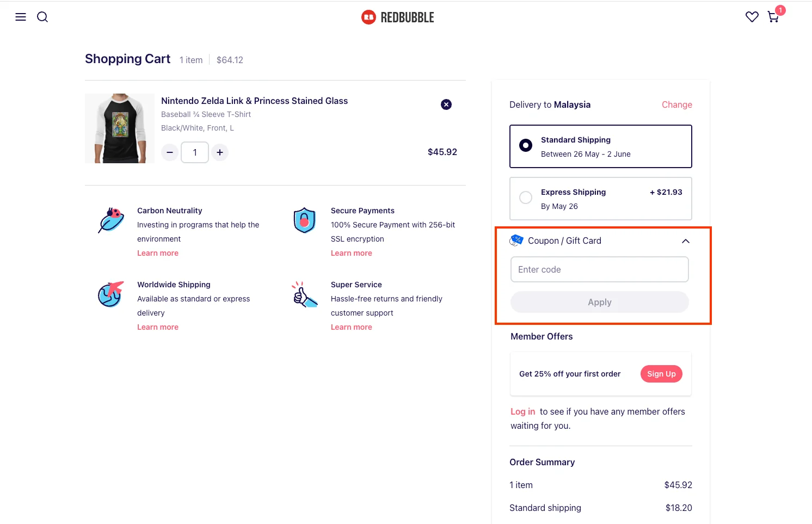Learn more about Worldwide Shipping
Image resolution: width=812 pixels, height=524 pixels.
[x=158, y=327]
